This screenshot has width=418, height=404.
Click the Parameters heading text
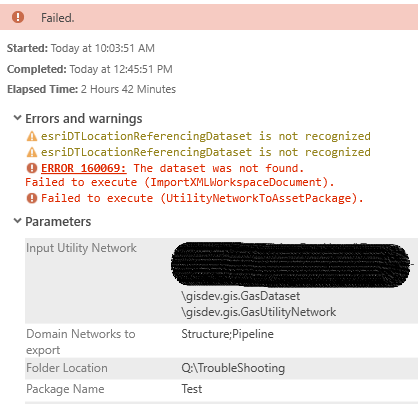[x=58, y=222]
